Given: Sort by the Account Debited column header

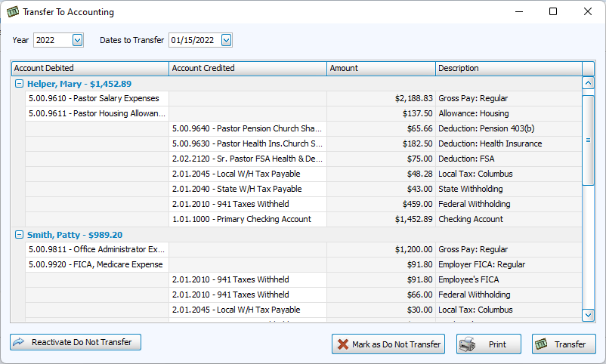Looking at the screenshot, I should tap(89, 68).
